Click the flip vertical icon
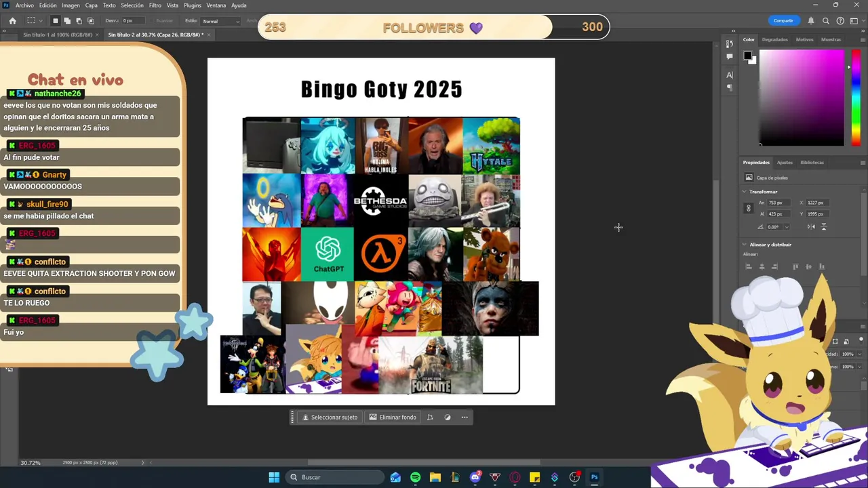 [824, 227]
